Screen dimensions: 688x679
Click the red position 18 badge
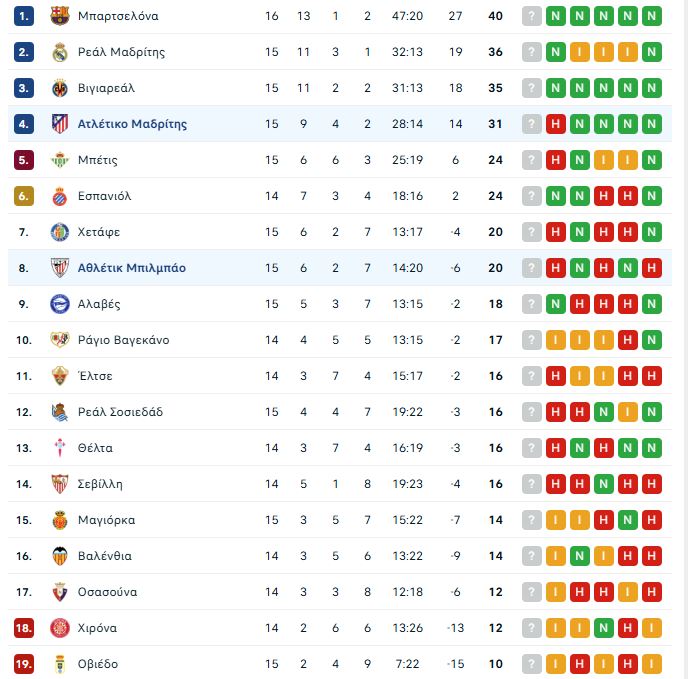(x=24, y=628)
